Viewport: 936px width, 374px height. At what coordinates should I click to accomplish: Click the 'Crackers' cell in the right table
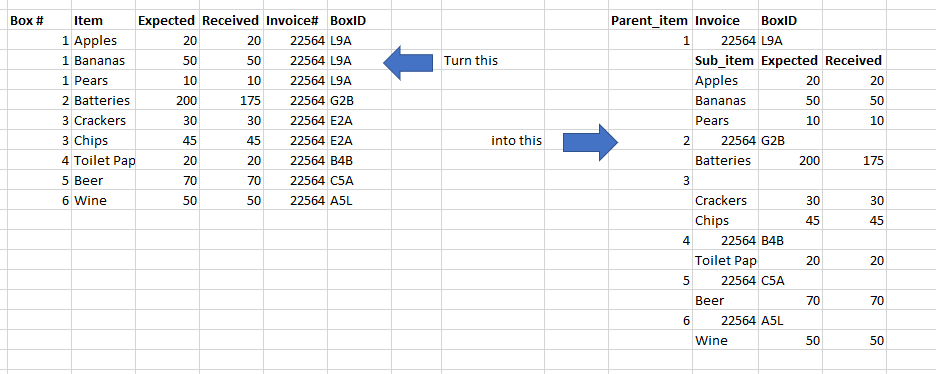tap(726, 200)
